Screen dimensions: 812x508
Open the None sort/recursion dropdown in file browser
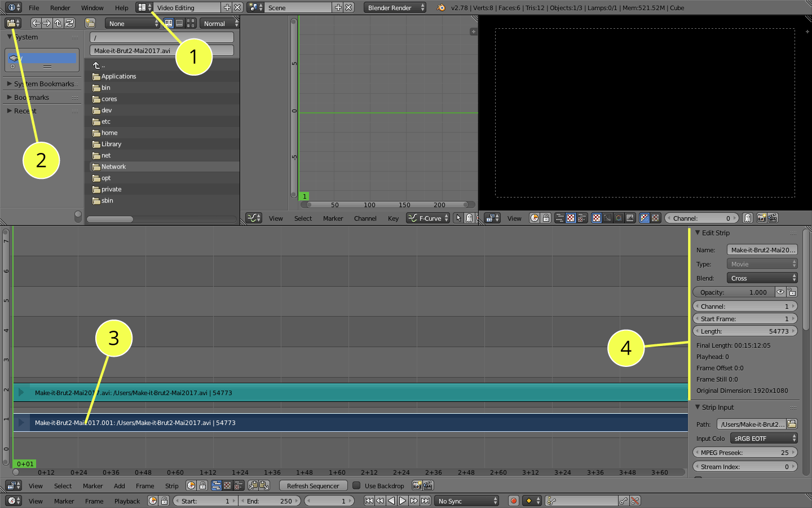(x=133, y=23)
